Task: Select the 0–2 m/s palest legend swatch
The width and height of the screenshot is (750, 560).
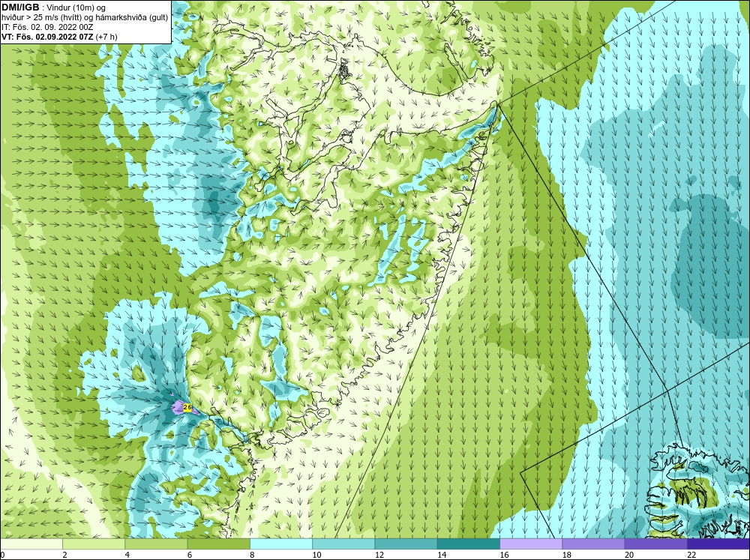Action: pos(31,544)
